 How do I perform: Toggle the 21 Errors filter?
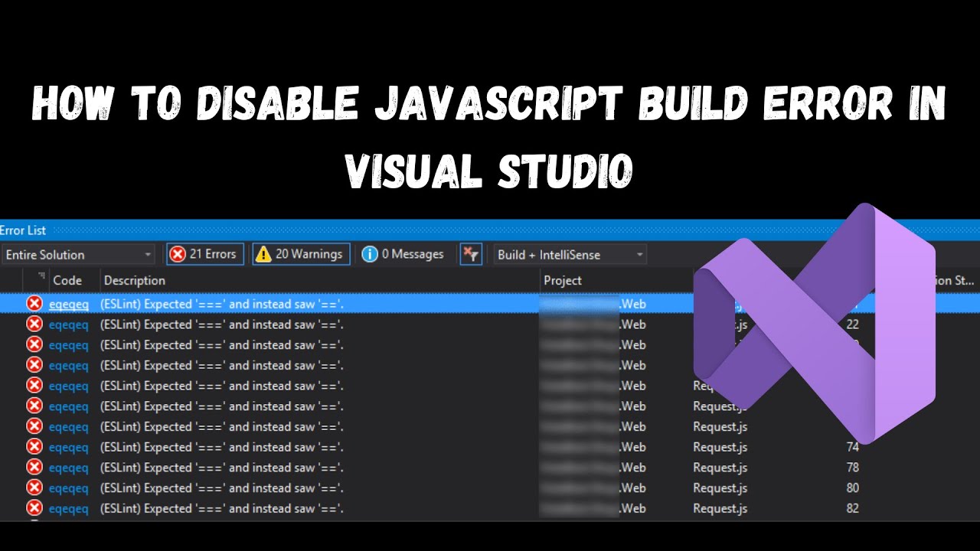[205, 254]
